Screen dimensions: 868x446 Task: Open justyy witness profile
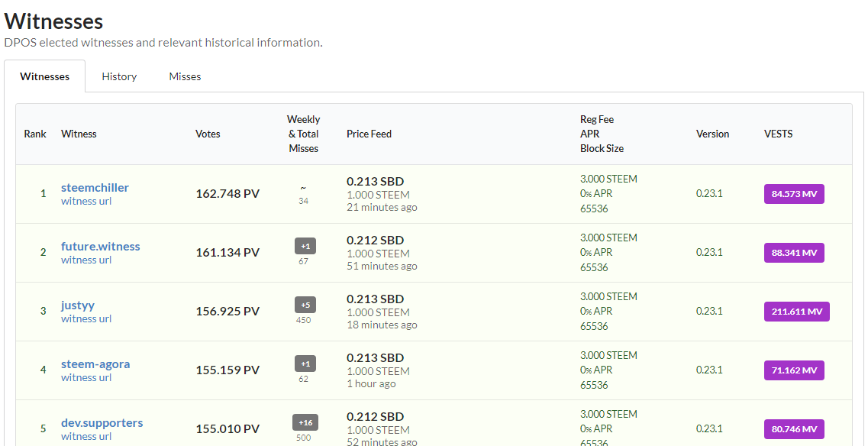pos(78,305)
